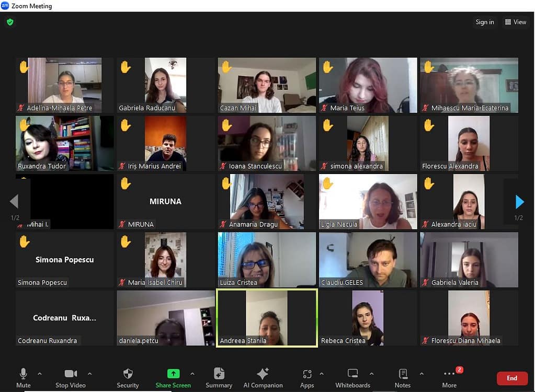Open the Notes icon in toolbar
The image size is (535, 392).
[403, 374]
